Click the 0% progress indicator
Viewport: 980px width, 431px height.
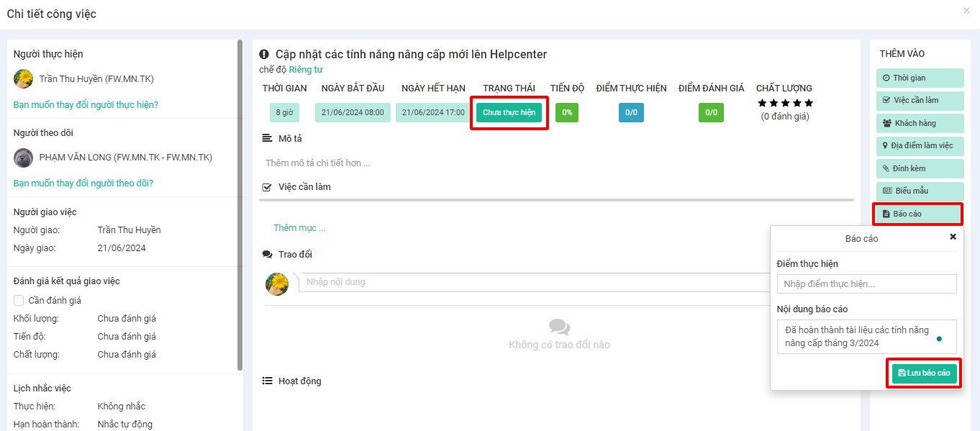[567, 113]
